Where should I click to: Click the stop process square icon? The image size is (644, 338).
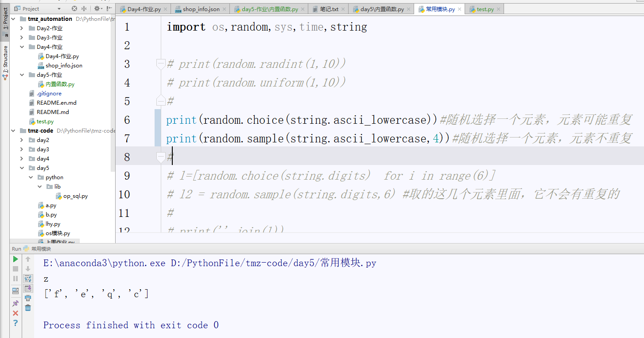click(x=16, y=269)
